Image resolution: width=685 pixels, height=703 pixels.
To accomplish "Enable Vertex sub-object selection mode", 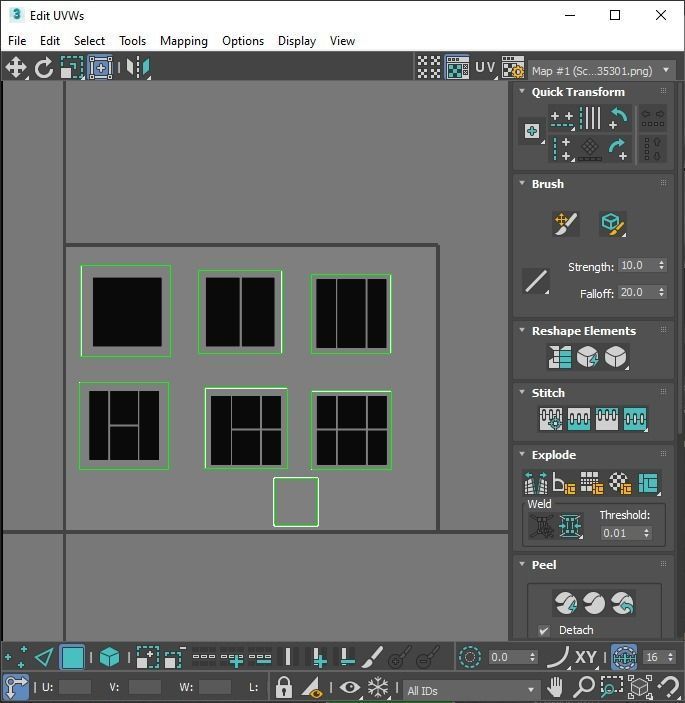I will pos(16,657).
